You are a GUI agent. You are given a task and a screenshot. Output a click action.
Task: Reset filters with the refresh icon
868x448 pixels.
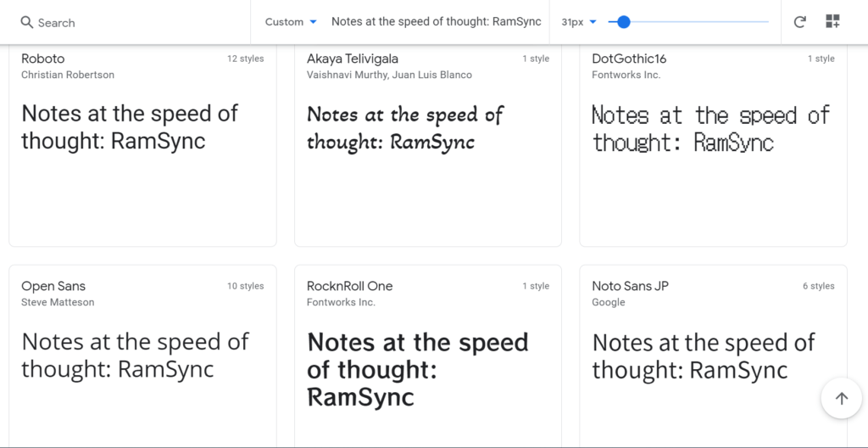coord(799,22)
